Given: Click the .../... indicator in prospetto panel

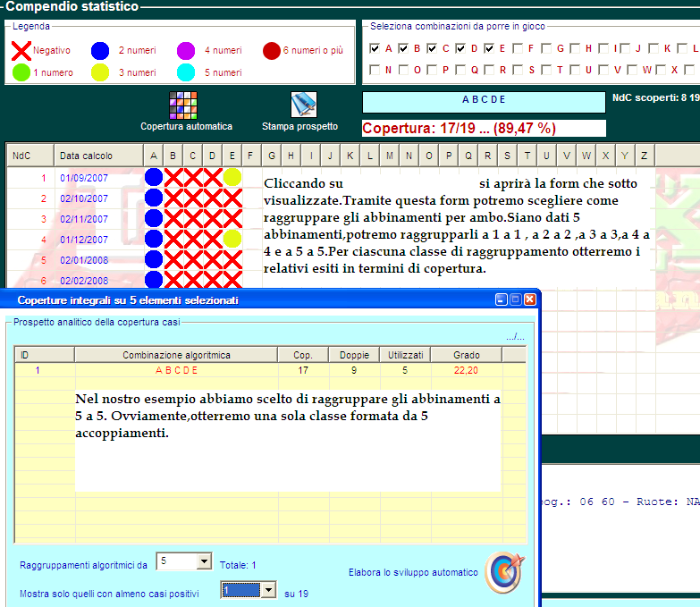Looking at the screenshot, I should click(515, 336).
